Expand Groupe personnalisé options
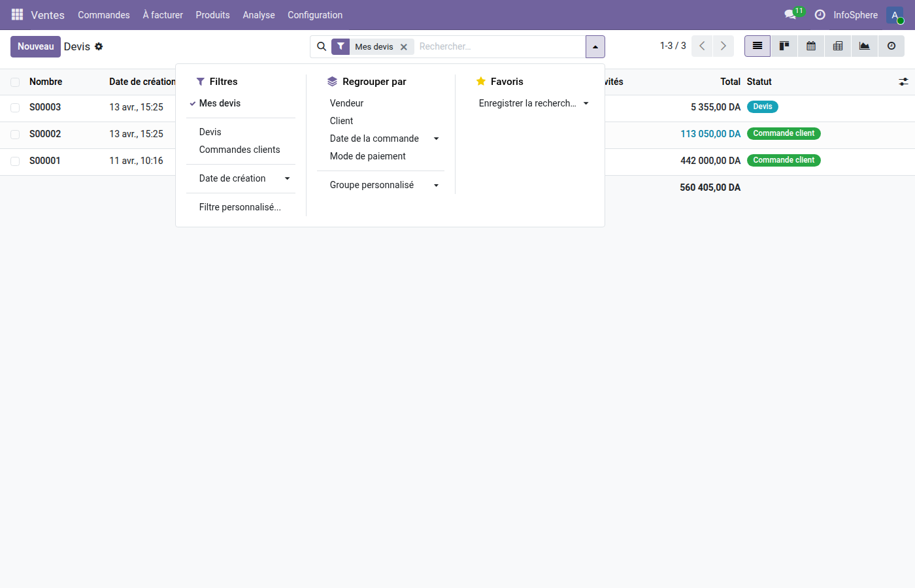Image resolution: width=915 pixels, height=588 pixels. (436, 185)
